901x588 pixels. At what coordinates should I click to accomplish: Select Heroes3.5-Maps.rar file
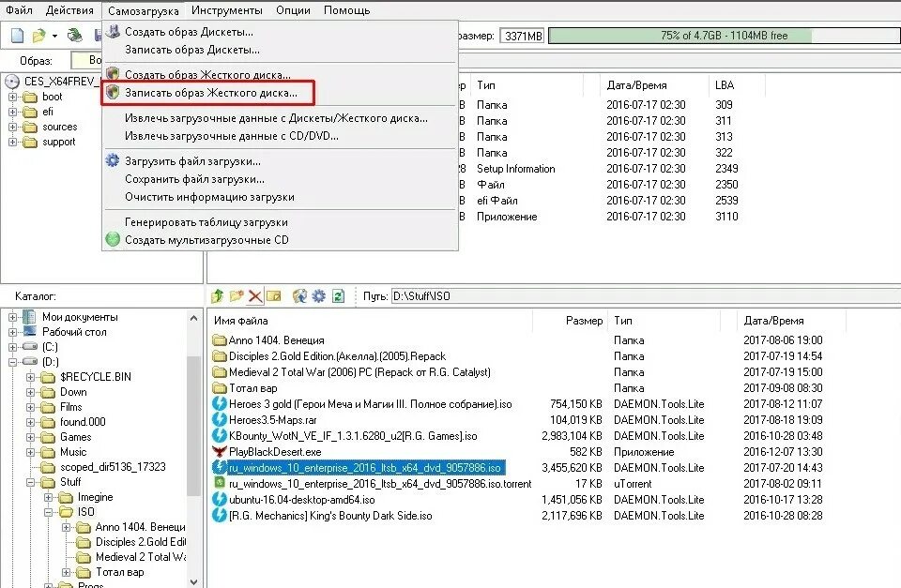coord(273,420)
